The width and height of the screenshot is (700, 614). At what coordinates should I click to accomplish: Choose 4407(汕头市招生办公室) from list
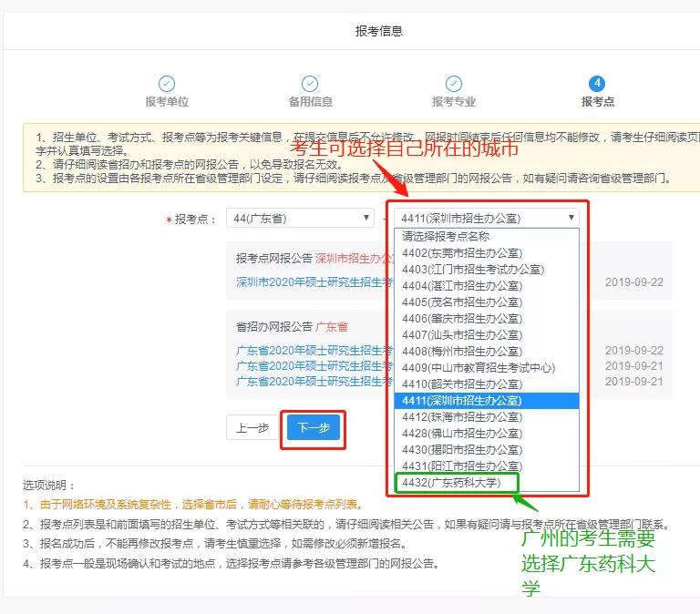487,335
